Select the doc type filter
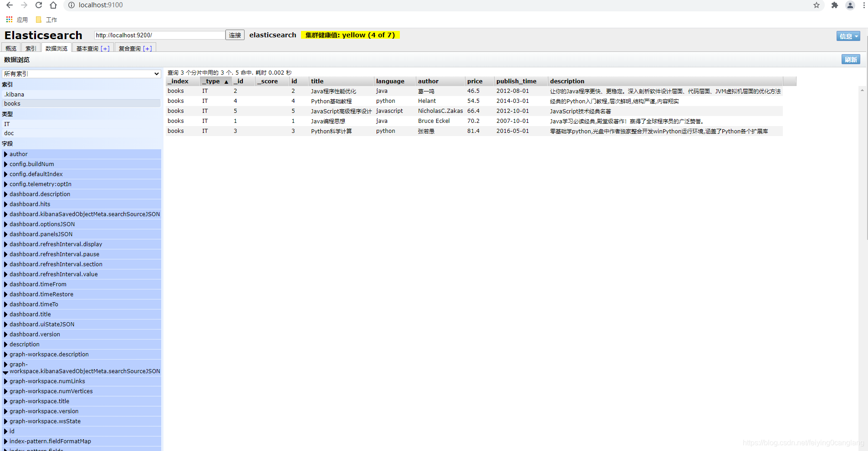 [82, 133]
